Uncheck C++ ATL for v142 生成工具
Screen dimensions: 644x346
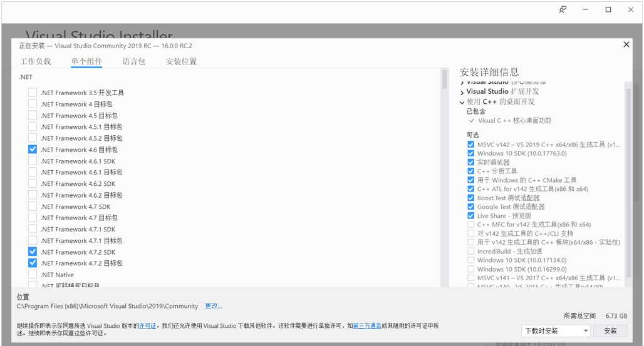[x=470, y=189]
